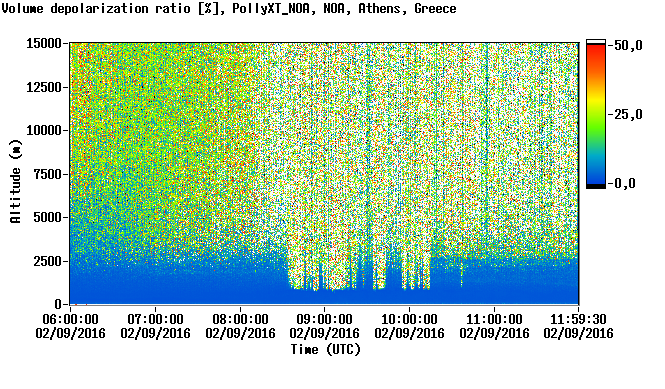Click the 08:00:00 time axis label
The height and width of the screenshot is (389, 665).
coord(240,319)
